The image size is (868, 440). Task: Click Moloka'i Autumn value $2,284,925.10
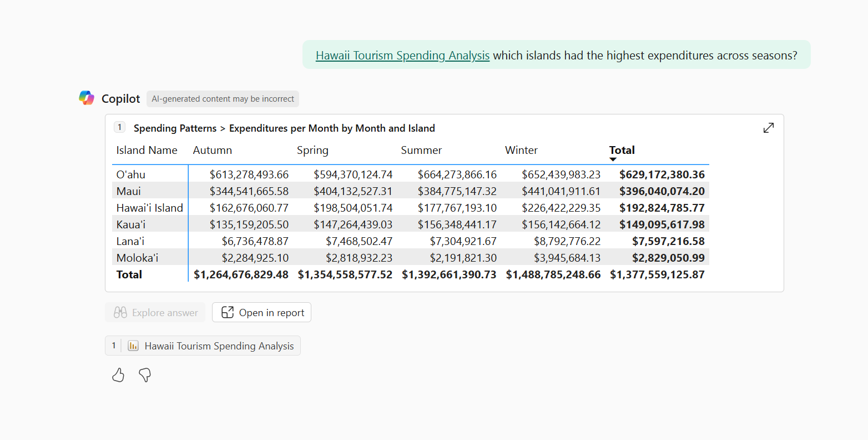(x=255, y=258)
